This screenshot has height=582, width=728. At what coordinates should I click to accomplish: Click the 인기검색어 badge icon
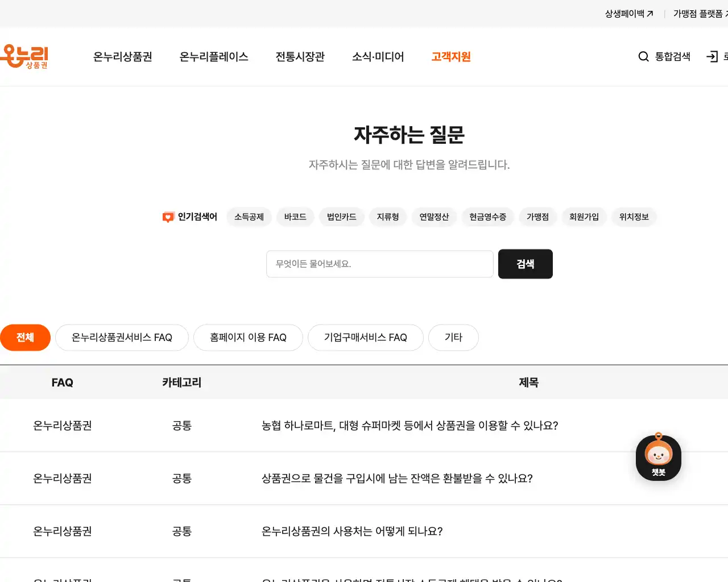click(167, 217)
